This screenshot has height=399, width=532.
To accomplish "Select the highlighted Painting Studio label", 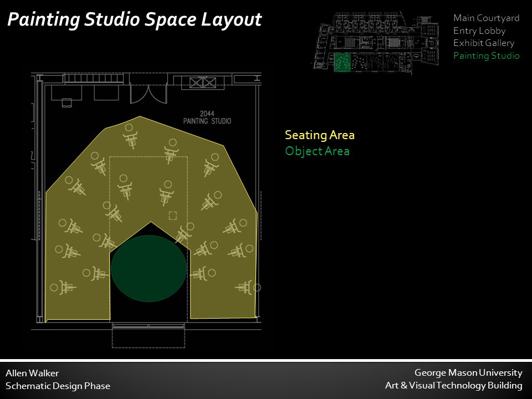I will click(x=486, y=55).
